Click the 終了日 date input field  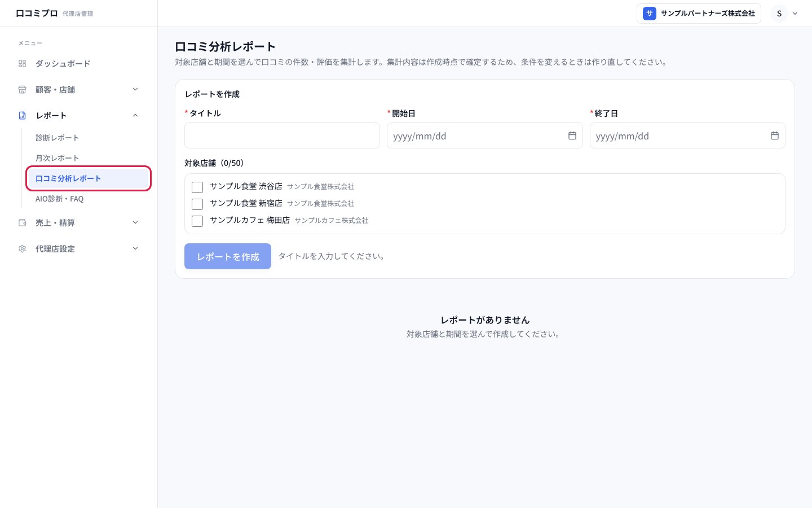687,135
